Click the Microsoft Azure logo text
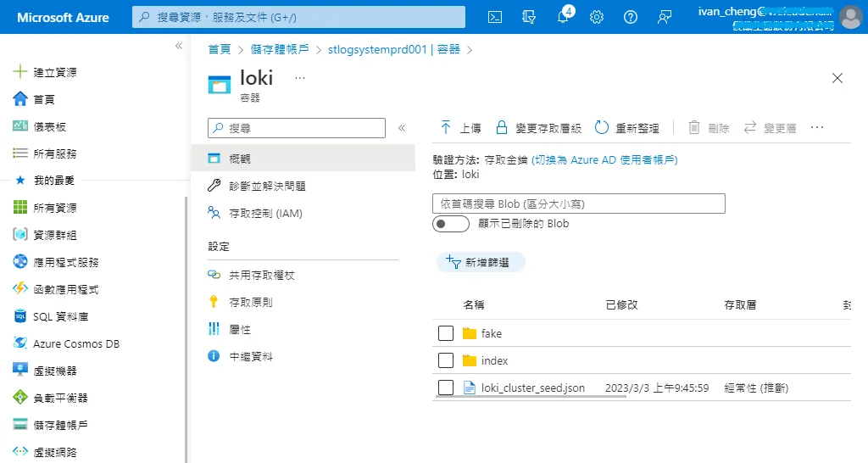The width and height of the screenshot is (868, 463). click(x=63, y=17)
